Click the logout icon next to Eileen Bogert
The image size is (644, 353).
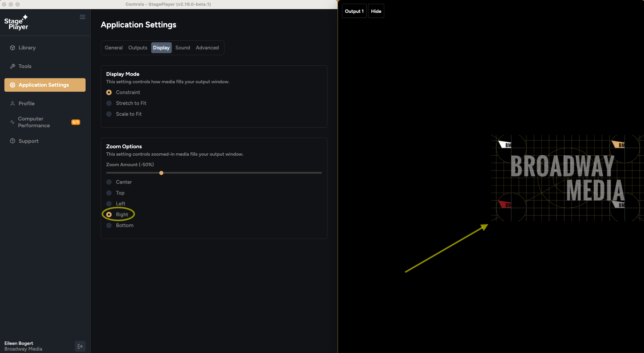(x=80, y=346)
